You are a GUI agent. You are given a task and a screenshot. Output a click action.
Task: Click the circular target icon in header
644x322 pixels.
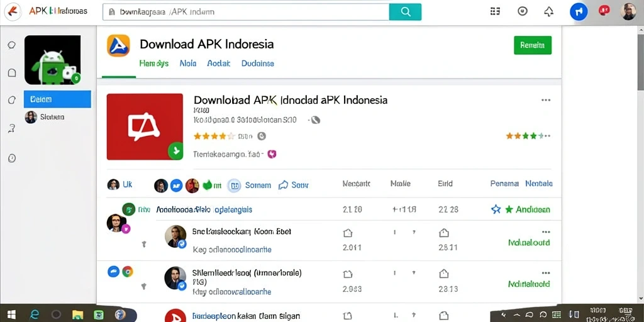tap(523, 11)
